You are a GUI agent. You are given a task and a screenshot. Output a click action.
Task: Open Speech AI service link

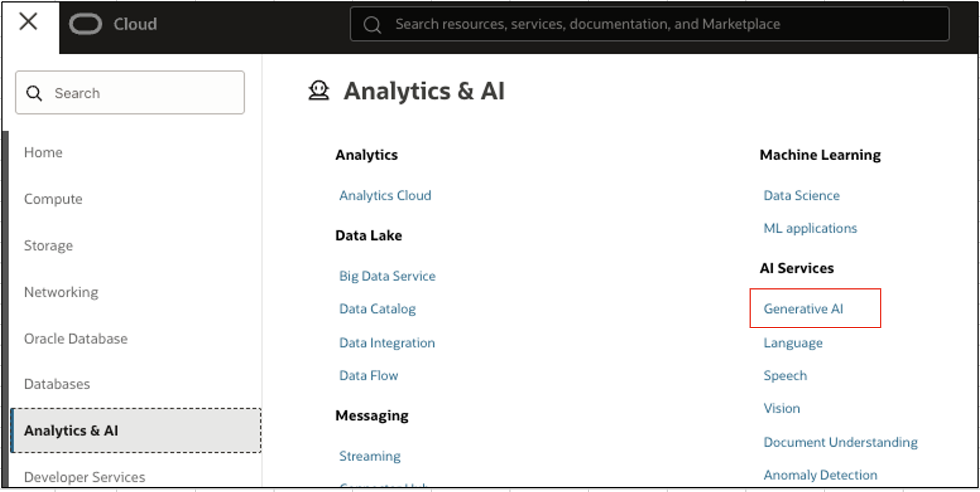point(785,375)
